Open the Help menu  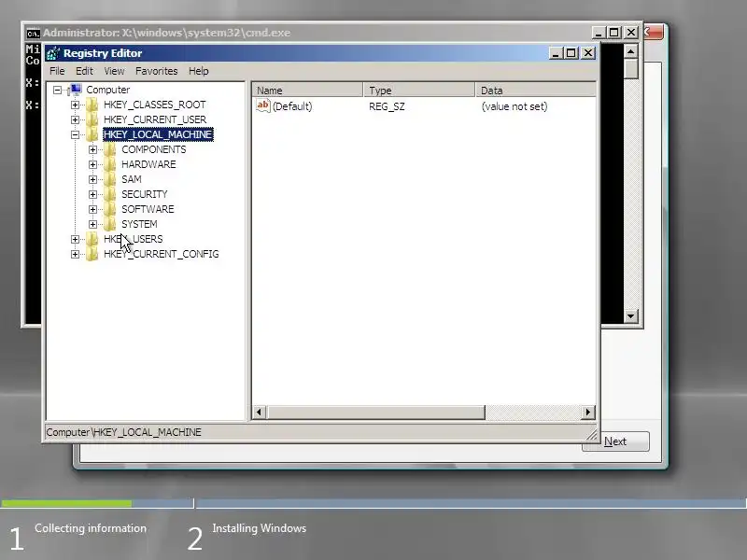199,71
